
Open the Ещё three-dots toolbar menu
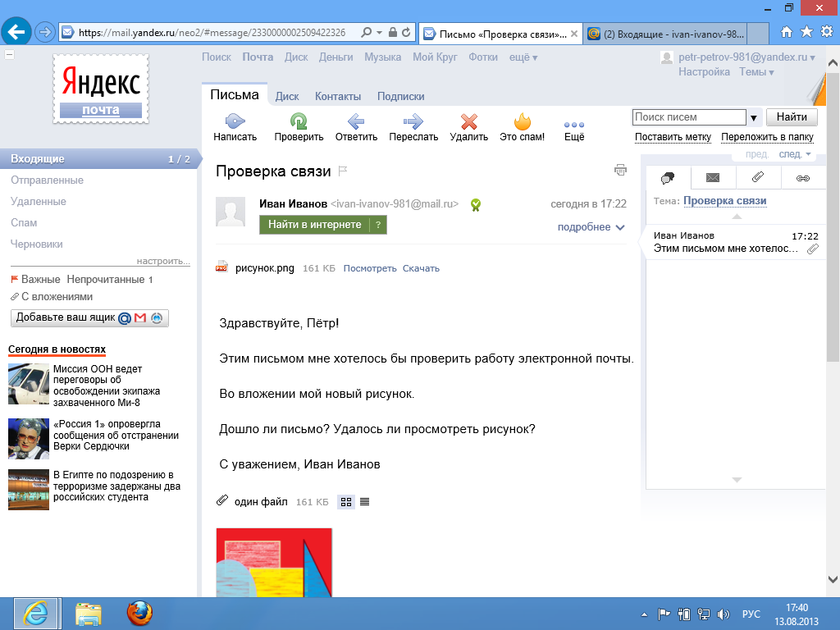tap(573, 125)
